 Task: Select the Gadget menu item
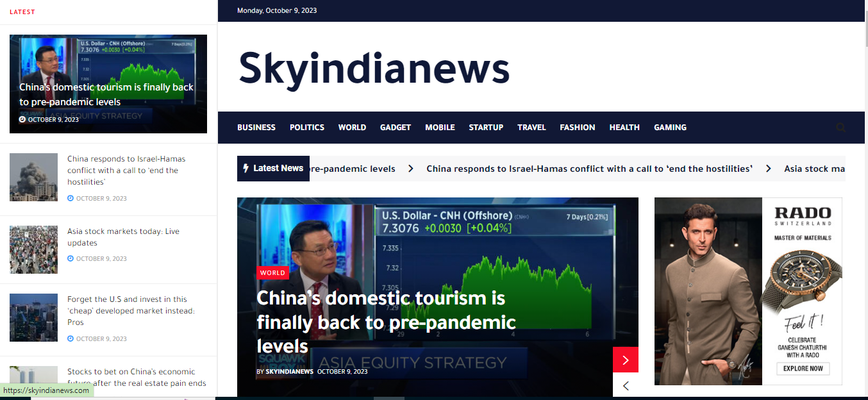tap(396, 128)
